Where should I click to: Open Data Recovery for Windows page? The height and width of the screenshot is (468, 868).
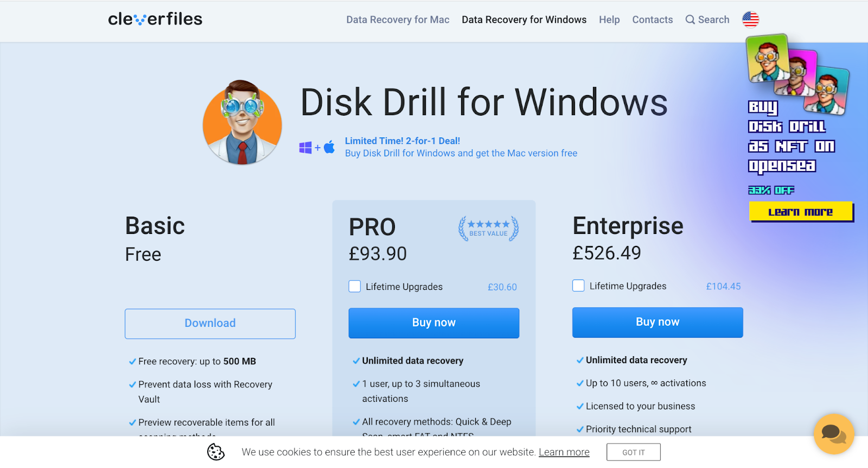click(x=524, y=20)
